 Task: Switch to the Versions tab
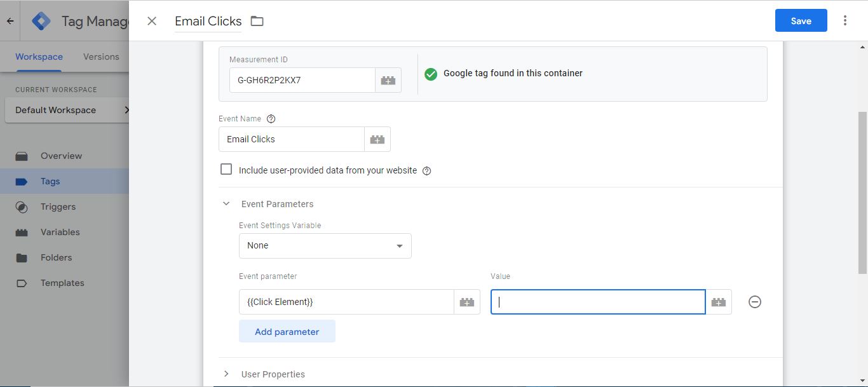click(x=101, y=57)
